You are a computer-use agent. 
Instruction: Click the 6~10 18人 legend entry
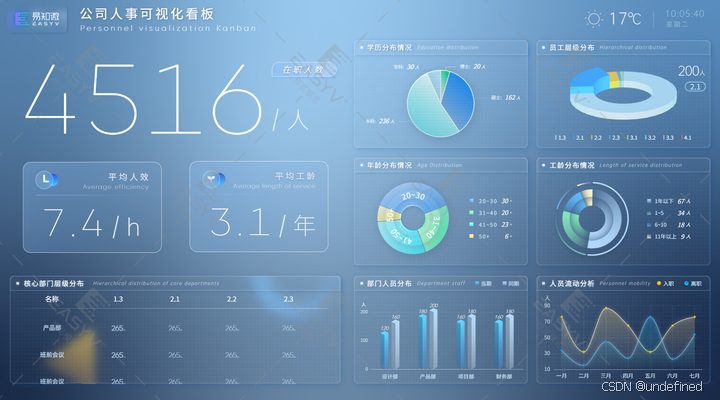pos(669,225)
